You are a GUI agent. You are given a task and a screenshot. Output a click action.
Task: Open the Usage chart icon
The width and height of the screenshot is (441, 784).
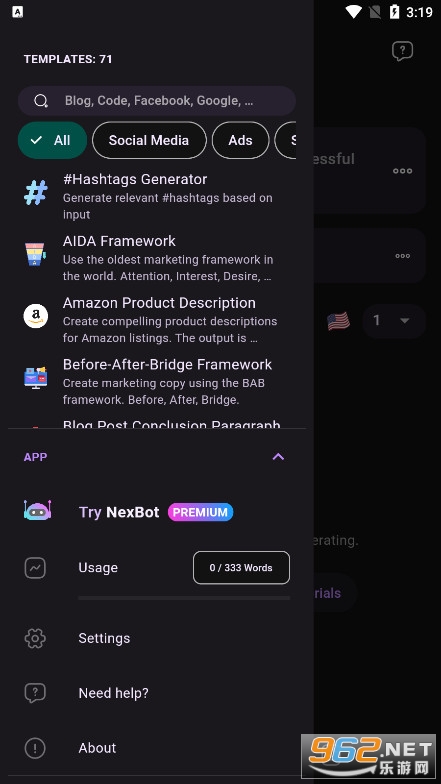(35, 568)
